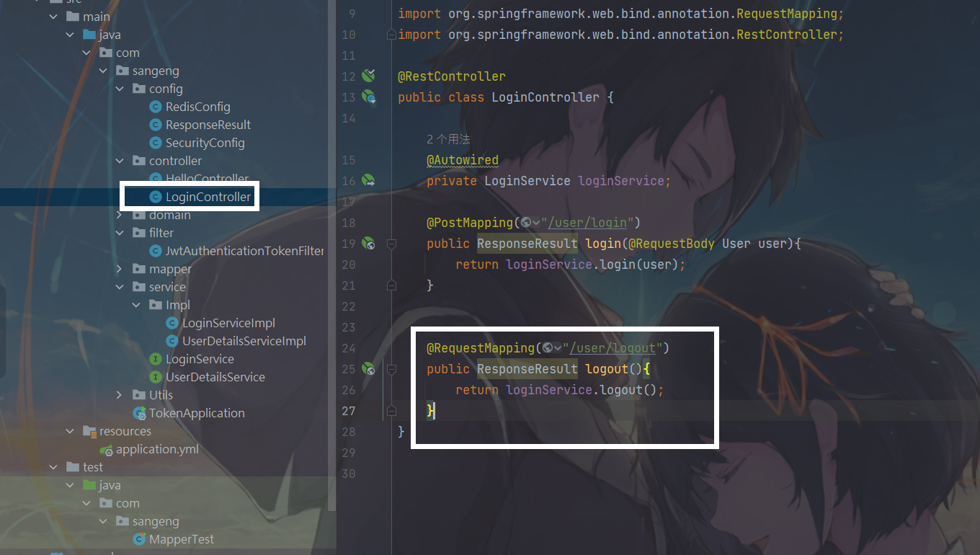Click the gutter icon beside the login method
The height and width of the screenshot is (555, 980).
[369, 244]
